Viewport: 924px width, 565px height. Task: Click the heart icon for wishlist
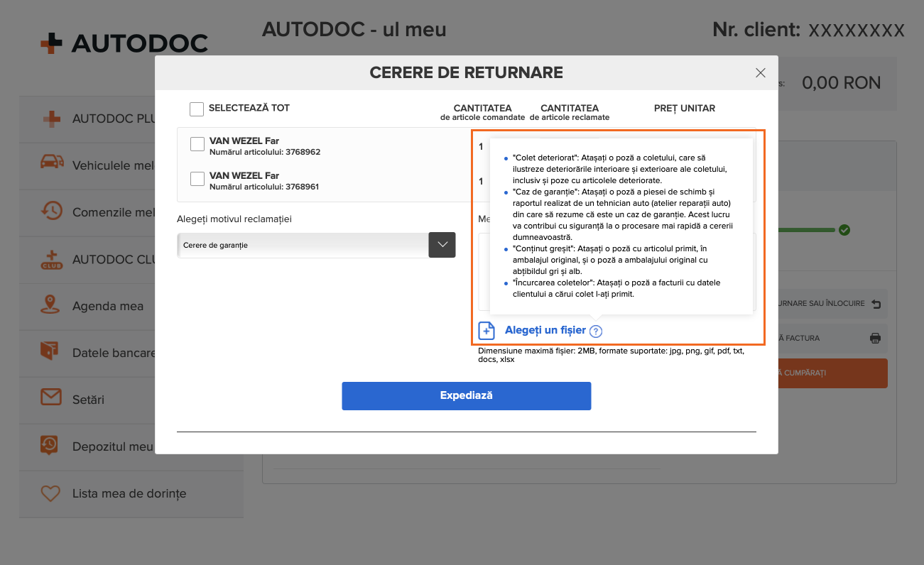coord(51,493)
